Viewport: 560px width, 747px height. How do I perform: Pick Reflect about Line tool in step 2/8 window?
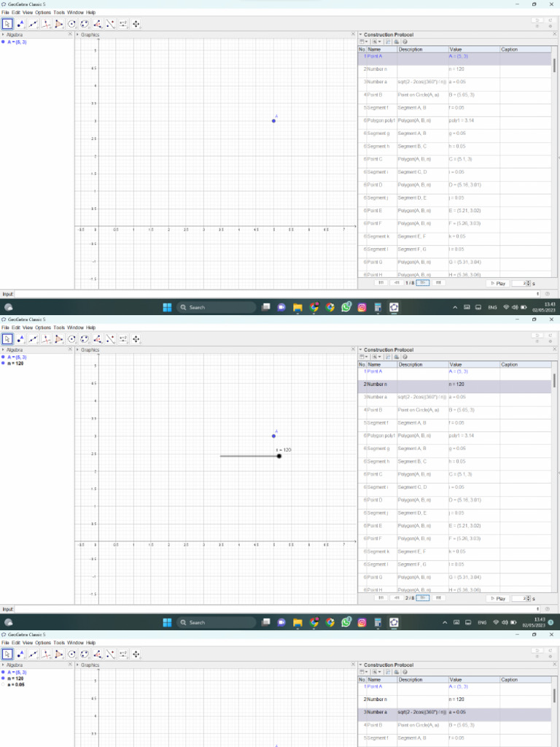pyautogui.click(x=110, y=338)
